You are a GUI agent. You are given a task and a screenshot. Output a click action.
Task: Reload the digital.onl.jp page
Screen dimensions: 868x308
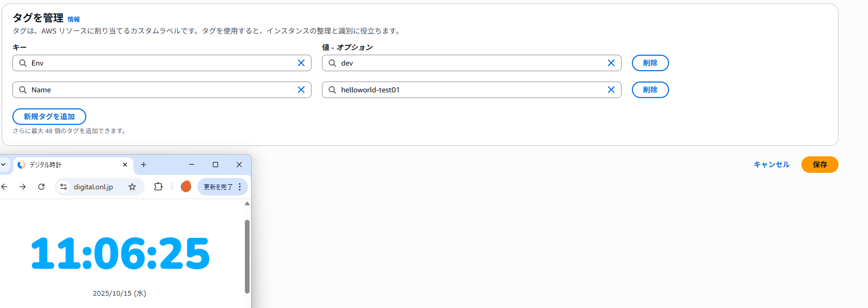(x=41, y=187)
